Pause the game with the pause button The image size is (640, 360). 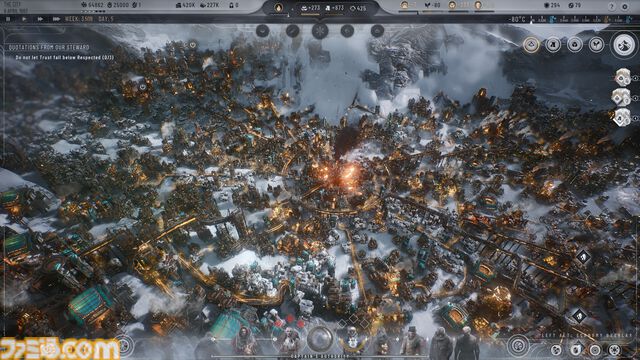(8, 19)
